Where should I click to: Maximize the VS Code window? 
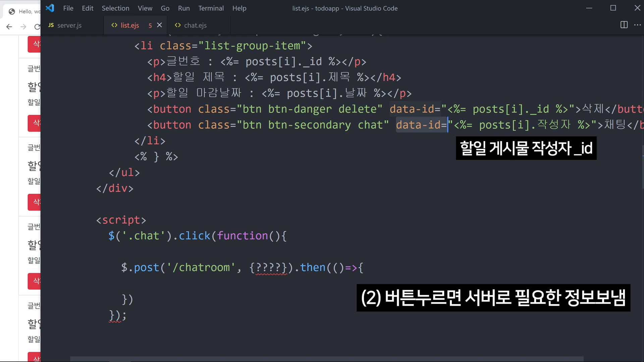(613, 8)
